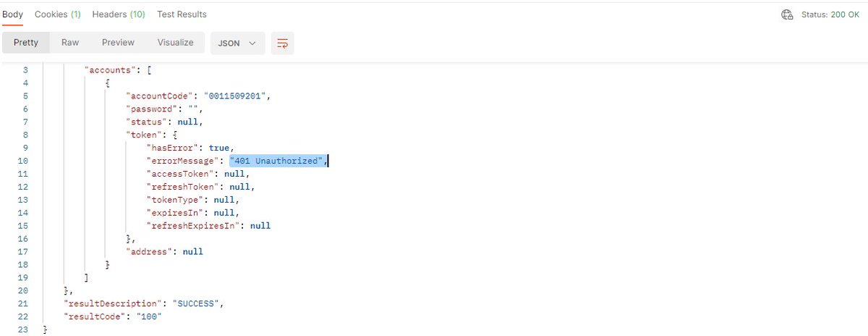This screenshot has width=868, height=336.
Task: Click the "100" value on line 22
Action: pyautogui.click(x=150, y=316)
